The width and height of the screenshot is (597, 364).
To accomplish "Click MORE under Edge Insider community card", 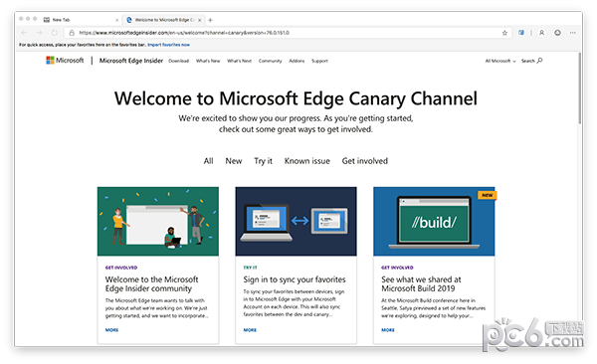I will coord(111,330).
